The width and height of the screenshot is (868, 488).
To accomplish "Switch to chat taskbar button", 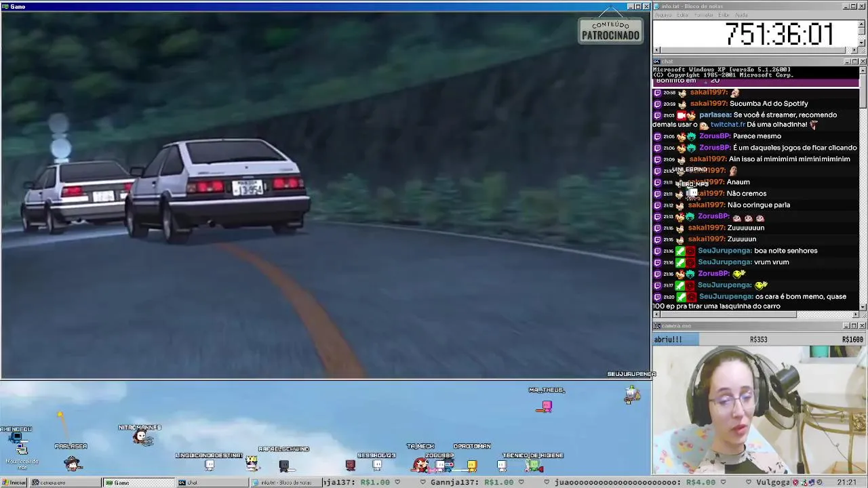I will click(212, 483).
